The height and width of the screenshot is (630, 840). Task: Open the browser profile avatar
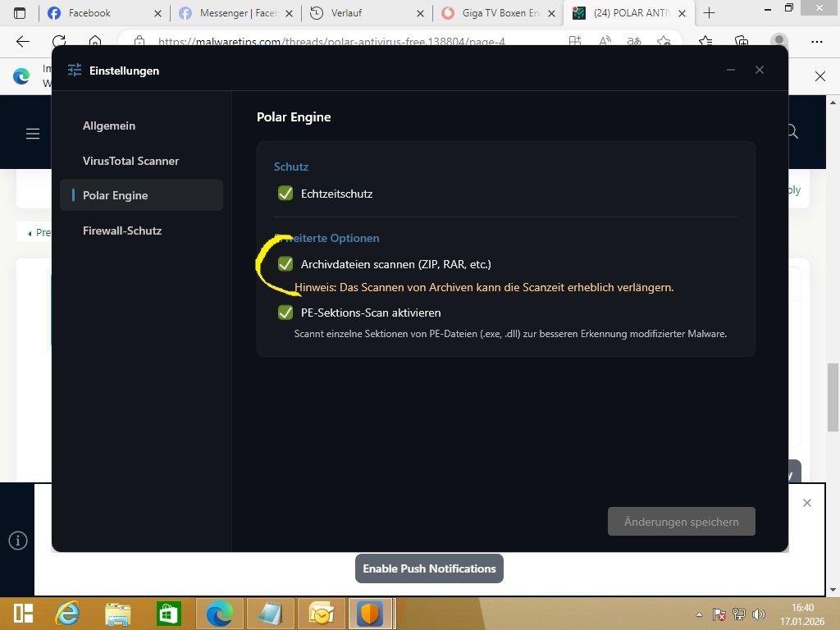779,41
